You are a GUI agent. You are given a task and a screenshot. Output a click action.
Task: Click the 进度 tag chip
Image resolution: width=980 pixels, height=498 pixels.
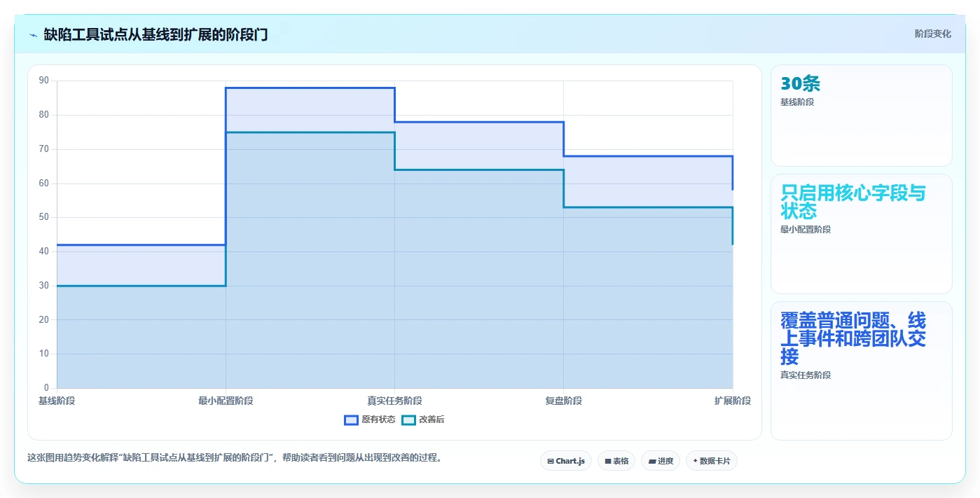point(661,461)
